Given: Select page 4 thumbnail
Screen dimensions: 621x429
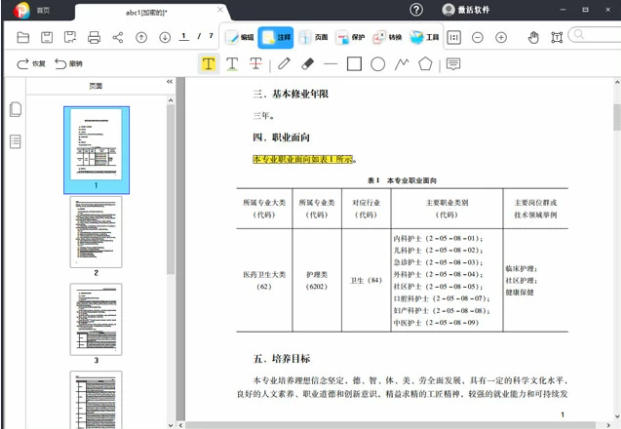Looking at the screenshot, I should coord(96,400).
